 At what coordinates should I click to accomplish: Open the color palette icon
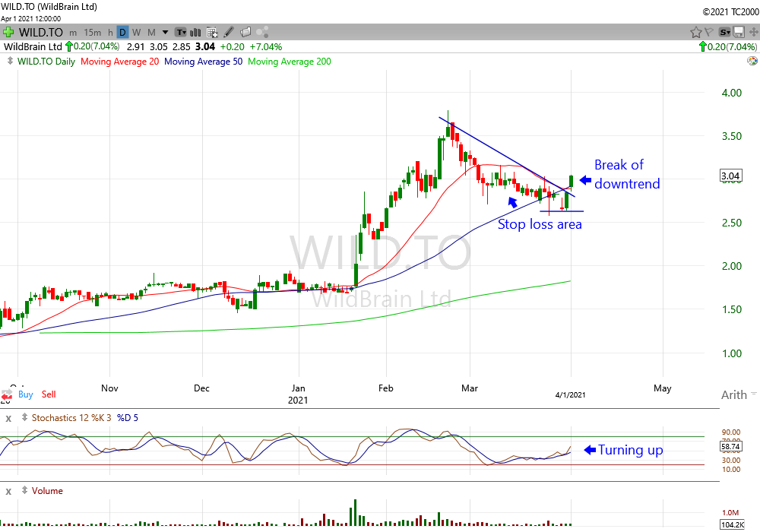(752, 61)
